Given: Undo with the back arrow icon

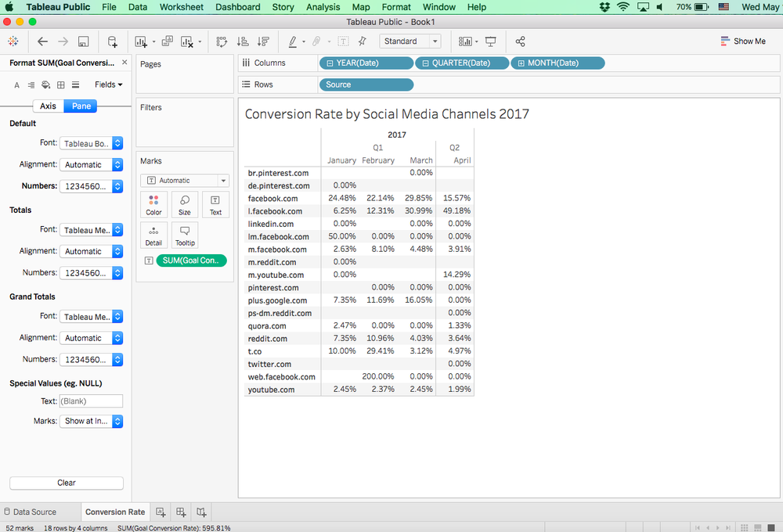Looking at the screenshot, I should click(x=42, y=41).
